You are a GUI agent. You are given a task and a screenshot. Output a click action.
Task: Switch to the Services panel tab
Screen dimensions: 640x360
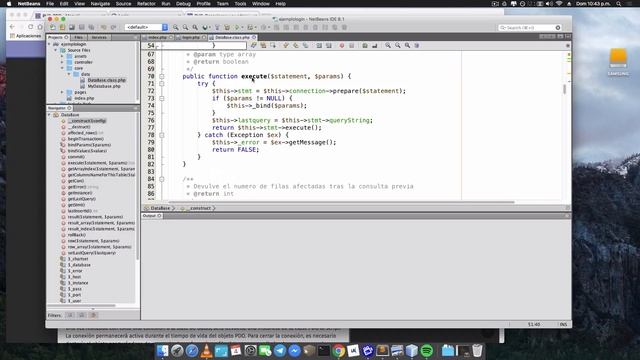pyautogui.click(x=99, y=37)
